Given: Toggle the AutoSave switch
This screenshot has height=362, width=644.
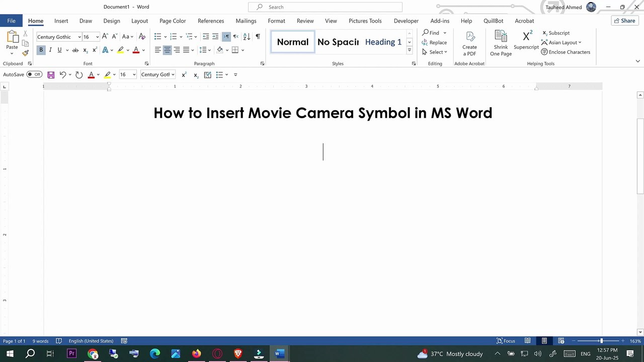Looking at the screenshot, I should click(x=34, y=74).
